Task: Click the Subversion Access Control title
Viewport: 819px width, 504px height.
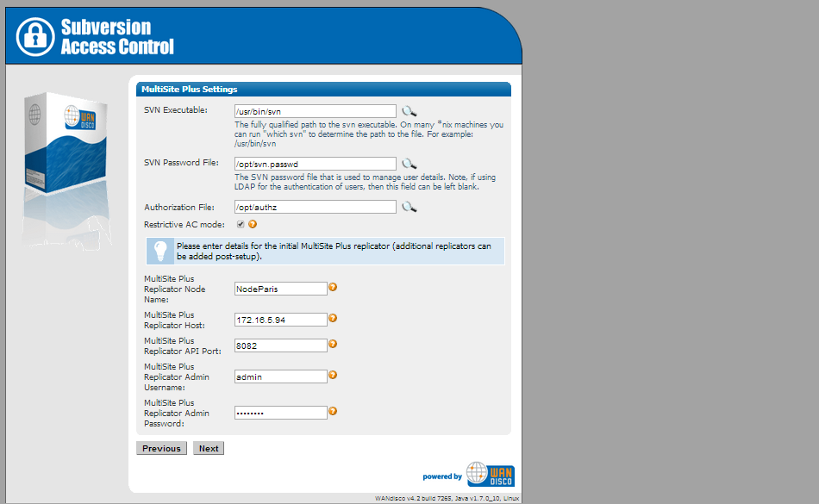Action: click(x=117, y=36)
